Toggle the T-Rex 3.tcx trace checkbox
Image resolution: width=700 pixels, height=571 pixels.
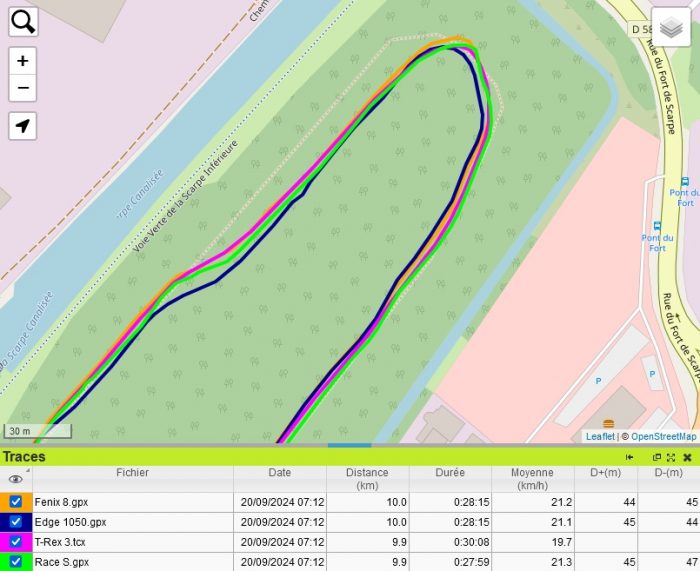coord(16,542)
